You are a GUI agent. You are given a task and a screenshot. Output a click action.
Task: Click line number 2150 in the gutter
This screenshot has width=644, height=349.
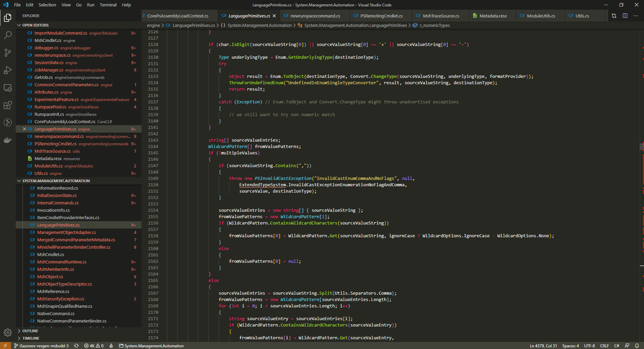[x=153, y=185]
